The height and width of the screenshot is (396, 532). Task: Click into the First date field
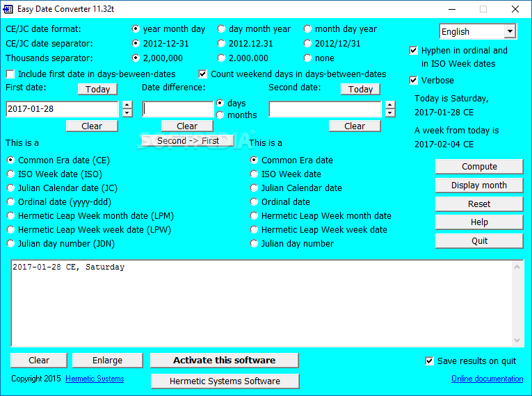pyautogui.click(x=62, y=109)
